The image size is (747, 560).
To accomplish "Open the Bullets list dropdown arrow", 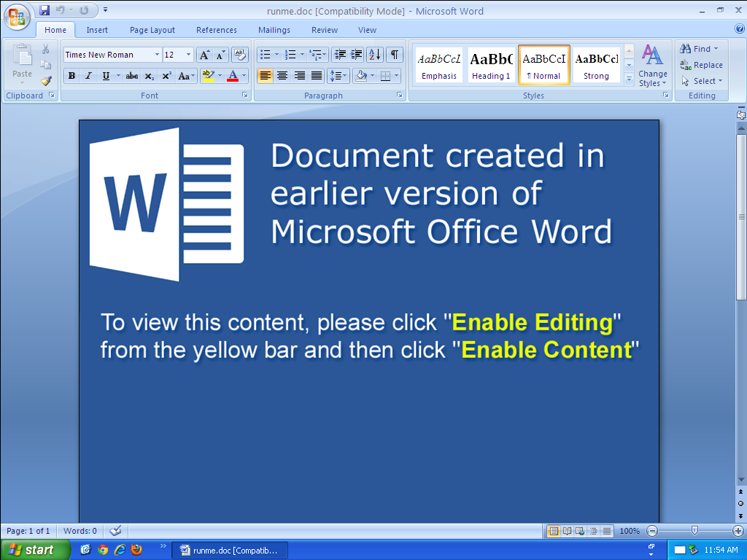I will [x=276, y=55].
